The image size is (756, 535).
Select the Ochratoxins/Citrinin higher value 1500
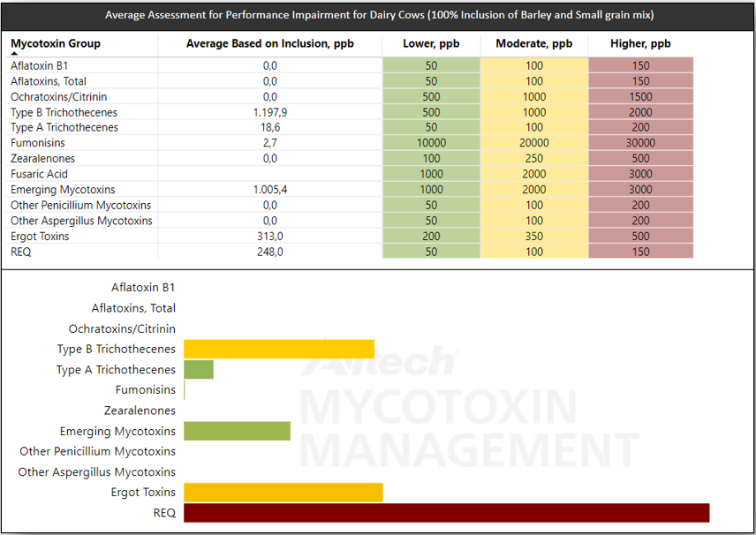tap(641, 97)
